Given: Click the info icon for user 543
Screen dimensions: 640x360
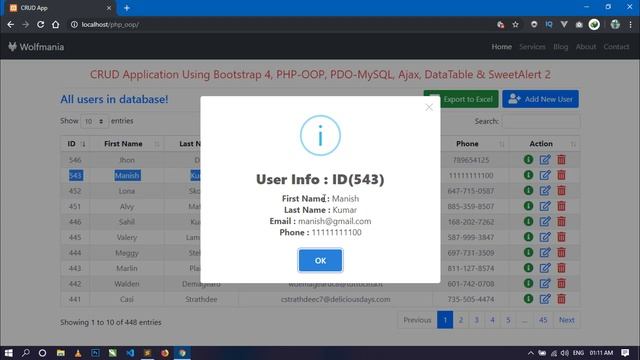Looking at the screenshot, I should pos(529,175).
